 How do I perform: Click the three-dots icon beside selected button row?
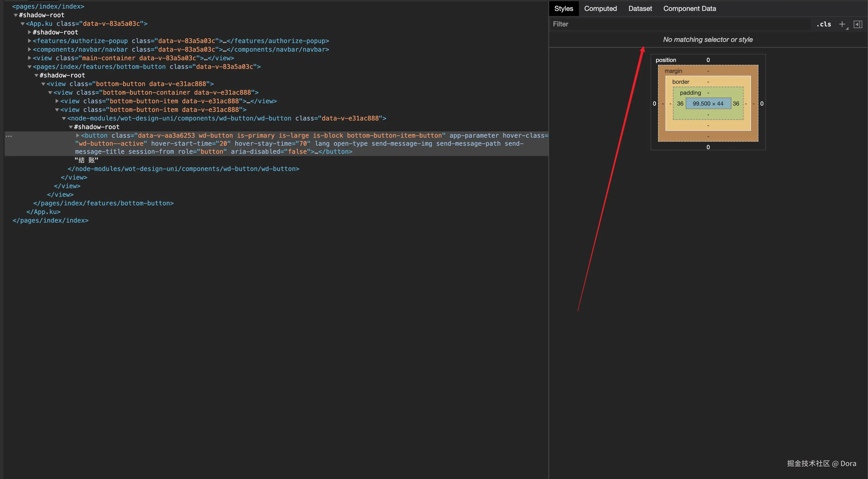point(9,136)
